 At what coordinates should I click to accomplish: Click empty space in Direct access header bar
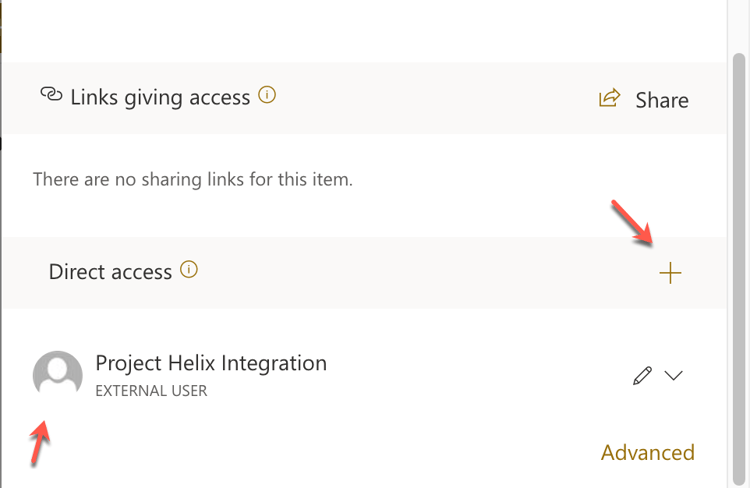point(420,272)
